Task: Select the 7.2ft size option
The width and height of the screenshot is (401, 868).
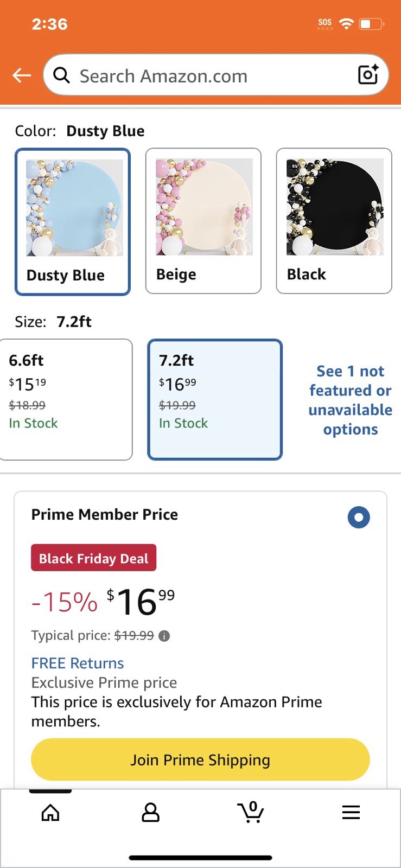Action: [215, 400]
